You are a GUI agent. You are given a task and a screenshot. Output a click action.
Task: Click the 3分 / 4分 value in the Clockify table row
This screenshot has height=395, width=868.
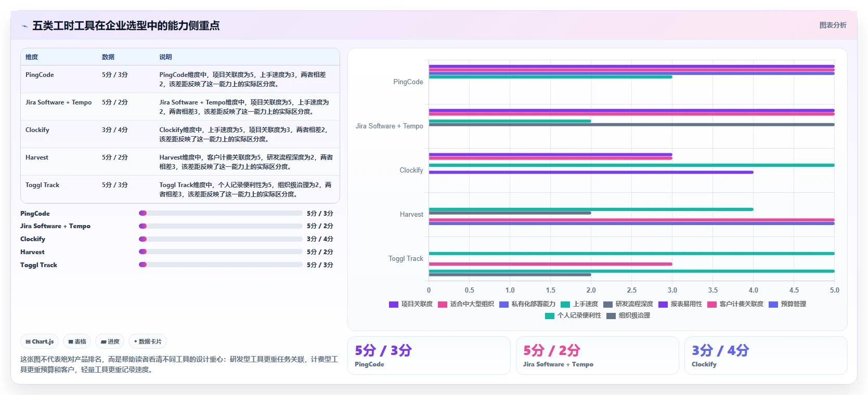(115, 130)
